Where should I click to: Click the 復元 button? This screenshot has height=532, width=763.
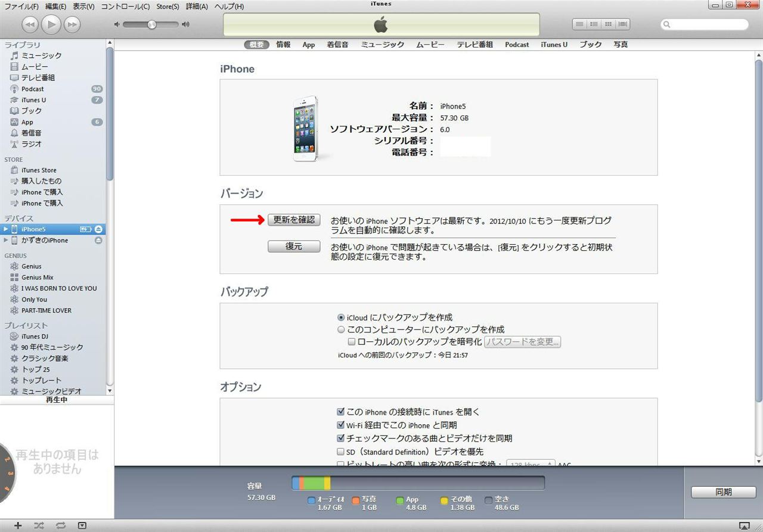(x=294, y=246)
